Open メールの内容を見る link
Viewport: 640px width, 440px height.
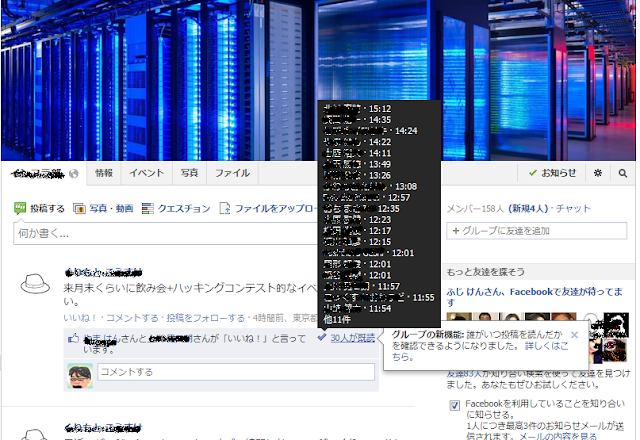click(x=558, y=436)
